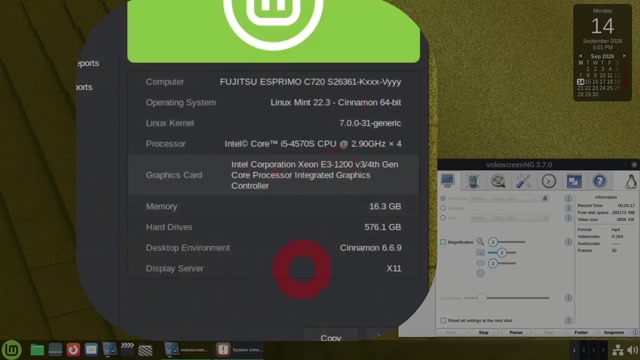This screenshot has width=640, height=360.
Task: Click the rectangle shape icon under Magnification
Action: click(x=480, y=253)
